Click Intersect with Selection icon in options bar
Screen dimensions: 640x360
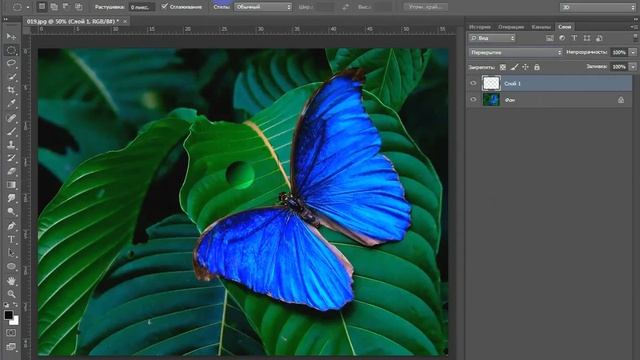coord(79,7)
